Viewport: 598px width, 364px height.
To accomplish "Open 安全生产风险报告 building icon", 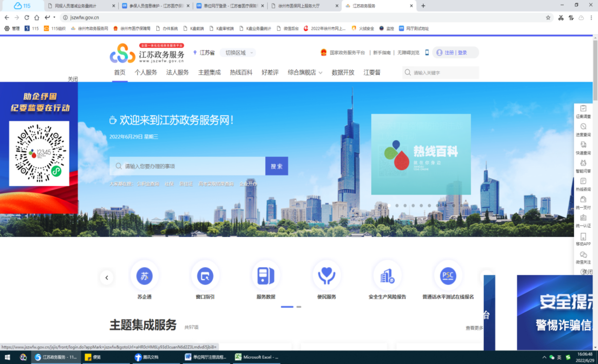I will coord(387,276).
